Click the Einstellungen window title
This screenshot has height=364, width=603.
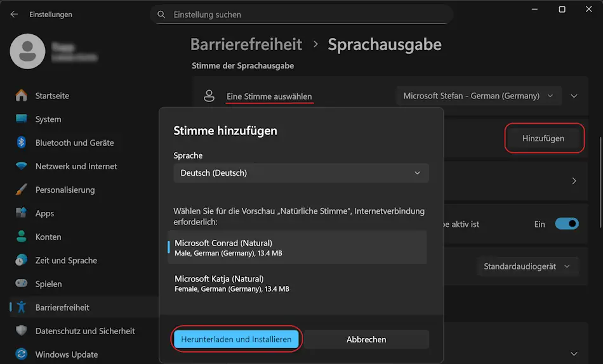click(x=51, y=15)
